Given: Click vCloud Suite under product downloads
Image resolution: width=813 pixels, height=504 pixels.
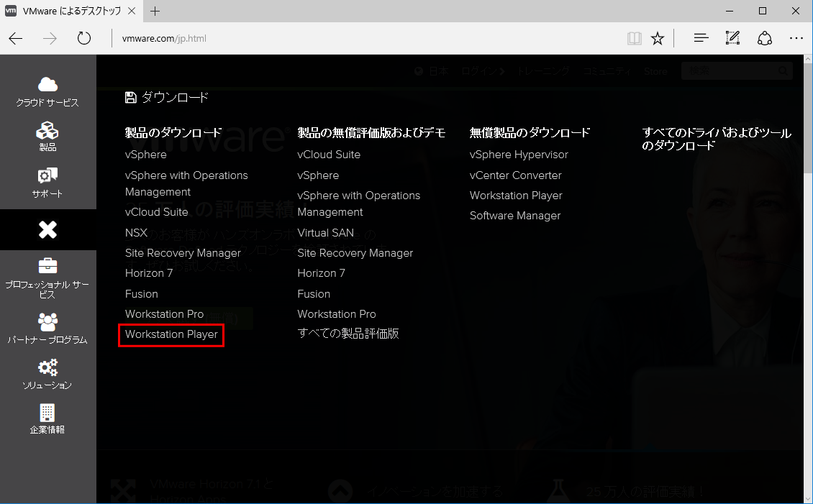Looking at the screenshot, I should click(157, 212).
